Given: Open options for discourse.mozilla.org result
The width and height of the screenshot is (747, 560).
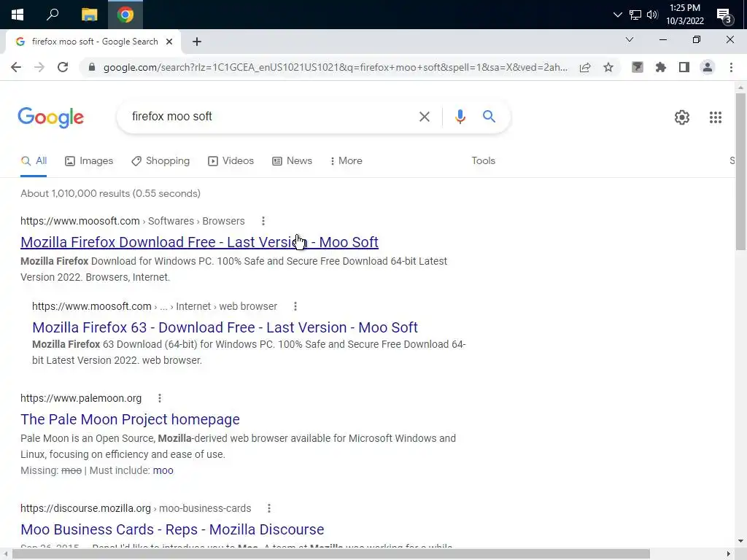Looking at the screenshot, I should 269,508.
